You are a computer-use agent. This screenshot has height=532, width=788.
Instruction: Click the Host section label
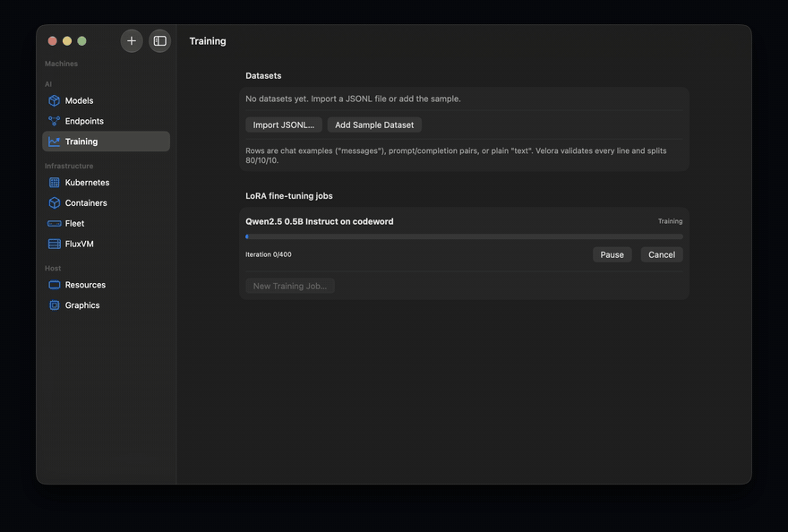click(53, 269)
